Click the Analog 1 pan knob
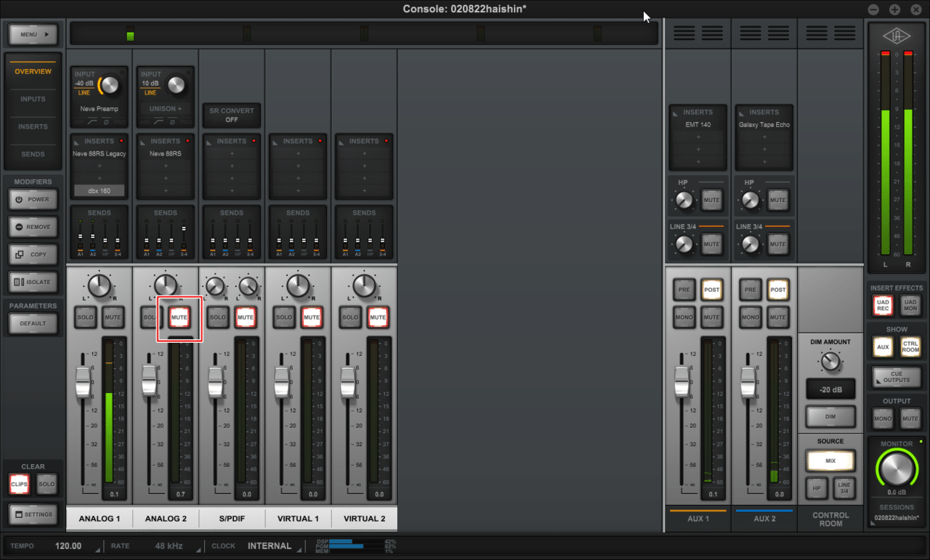The image size is (930, 560). tap(99, 285)
